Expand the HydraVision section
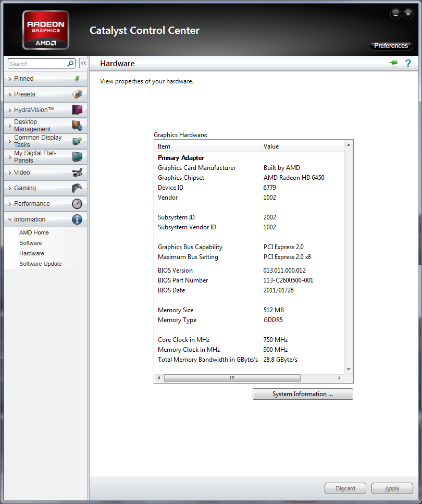The image size is (422, 504). tap(45, 110)
